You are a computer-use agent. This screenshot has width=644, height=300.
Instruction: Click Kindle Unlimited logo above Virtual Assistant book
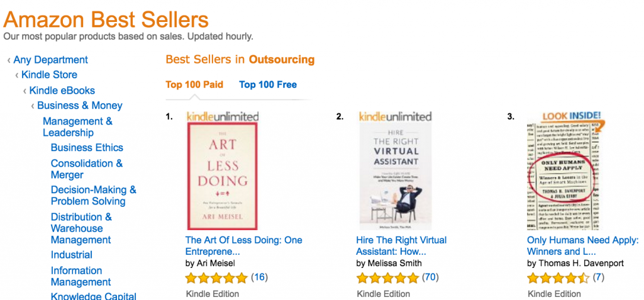pyautogui.click(x=395, y=116)
